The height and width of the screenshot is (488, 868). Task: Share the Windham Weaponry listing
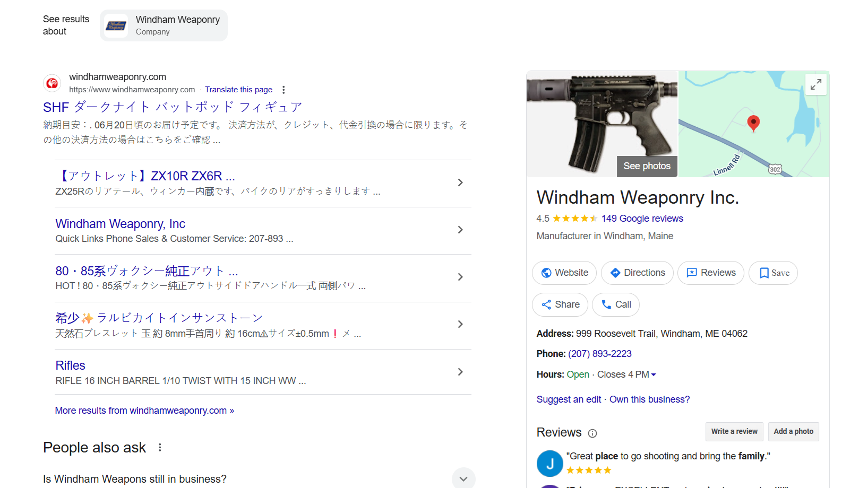pos(560,304)
